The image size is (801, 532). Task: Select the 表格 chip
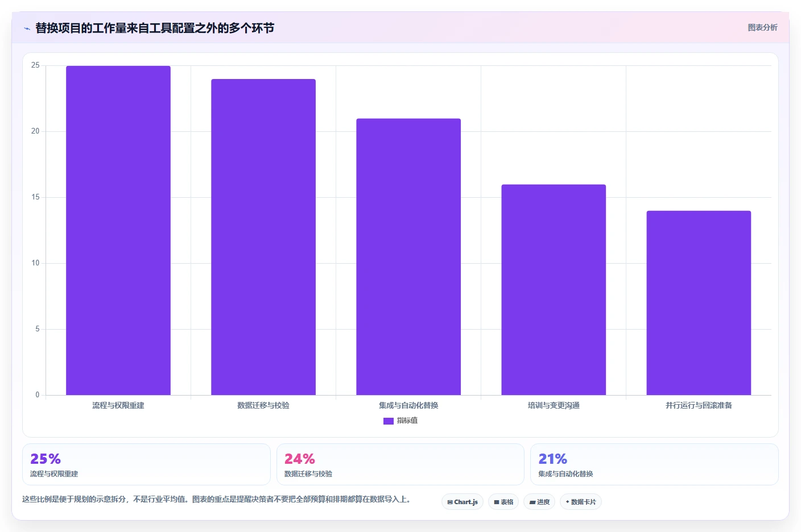503,502
